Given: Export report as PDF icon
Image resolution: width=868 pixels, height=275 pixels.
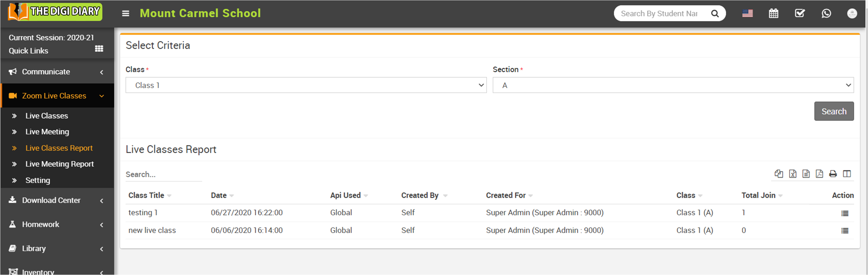Looking at the screenshot, I should coord(819,174).
